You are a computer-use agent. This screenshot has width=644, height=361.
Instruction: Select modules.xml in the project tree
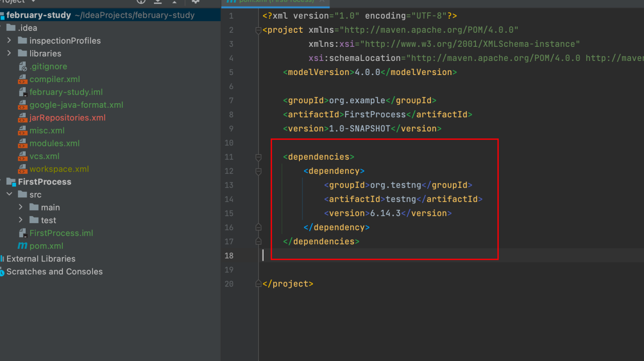click(54, 143)
